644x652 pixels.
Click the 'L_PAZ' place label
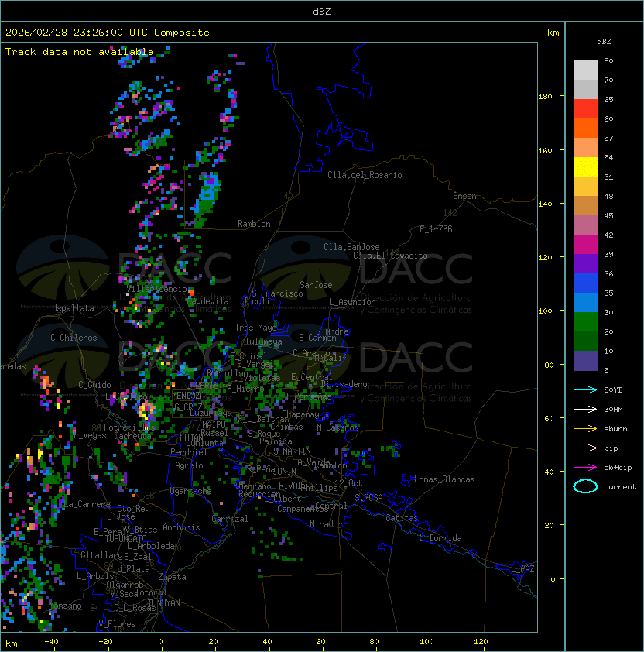522,569
